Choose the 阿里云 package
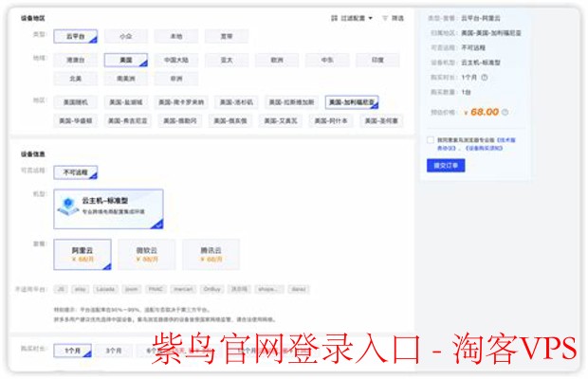This screenshot has height=379, width=588. click(x=83, y=254)
